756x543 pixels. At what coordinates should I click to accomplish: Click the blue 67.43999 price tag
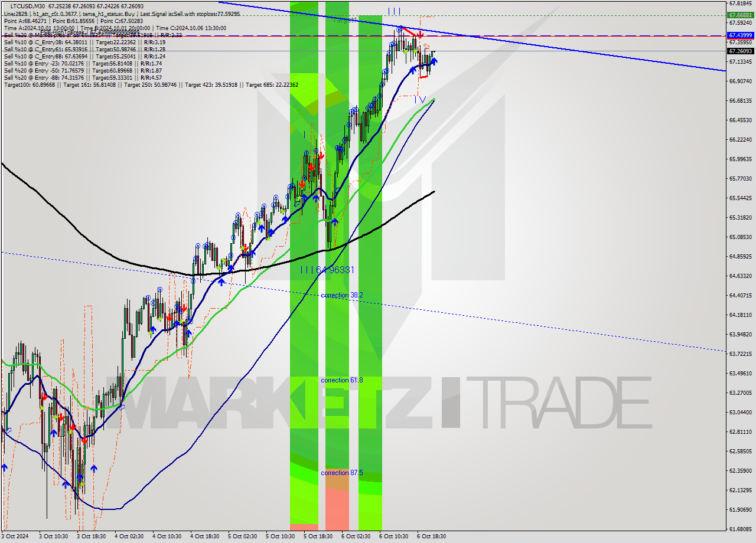pyautogui.click(x=740, y=35)
